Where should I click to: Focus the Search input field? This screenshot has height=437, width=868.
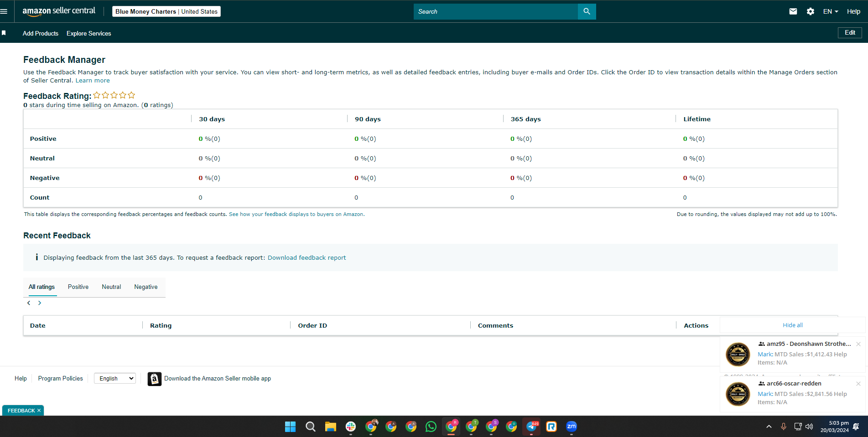coord(496,11)
